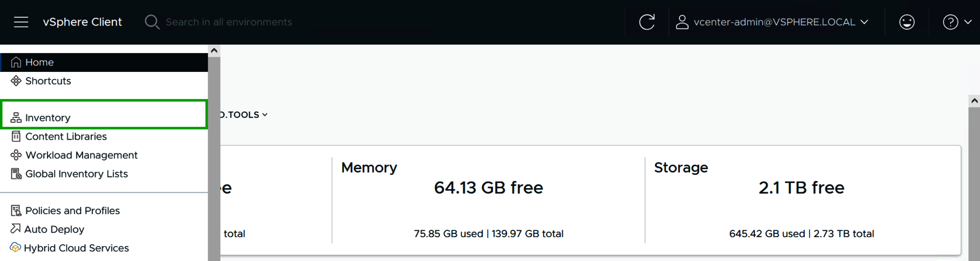This screenshot has height=261, width=980.
Task: Click the search magnifier icon
Action: [x=152, y=22]
